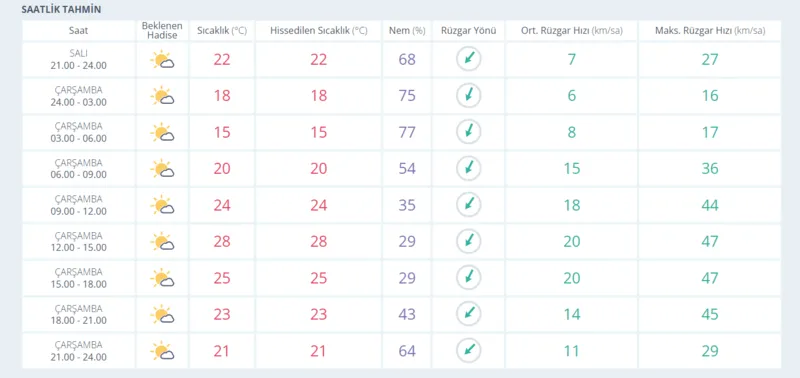
Task: Click the Rüzgar Yönü column header
Action: tap(468, 31)
